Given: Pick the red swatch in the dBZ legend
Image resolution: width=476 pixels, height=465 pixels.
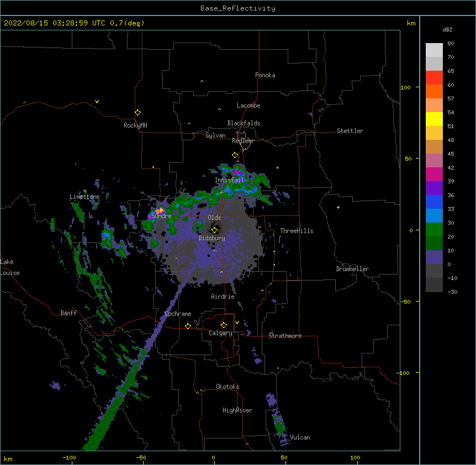Looking at the screenshot, I should (434, 78).
